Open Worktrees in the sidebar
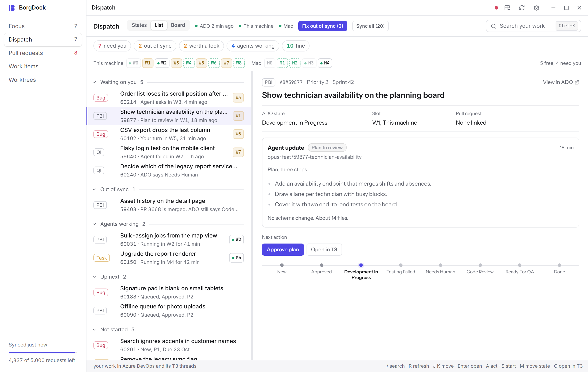The height and width of the screenshot is (372, 588). tap(43, 80)
